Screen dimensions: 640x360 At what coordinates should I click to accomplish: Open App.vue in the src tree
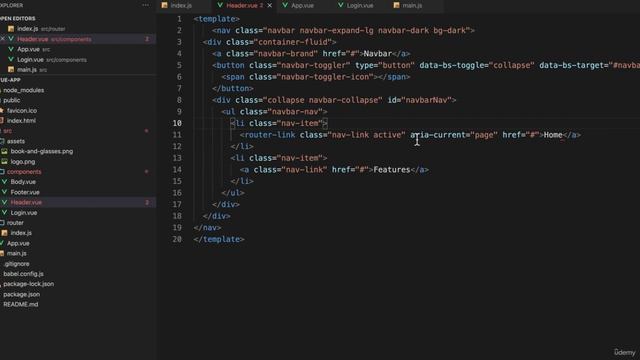point(18,243)
